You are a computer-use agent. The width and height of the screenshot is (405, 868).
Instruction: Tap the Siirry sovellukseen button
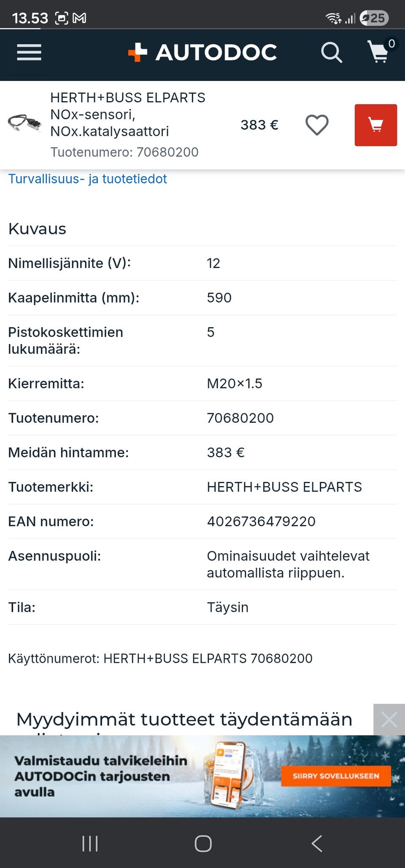pos(336,776)
